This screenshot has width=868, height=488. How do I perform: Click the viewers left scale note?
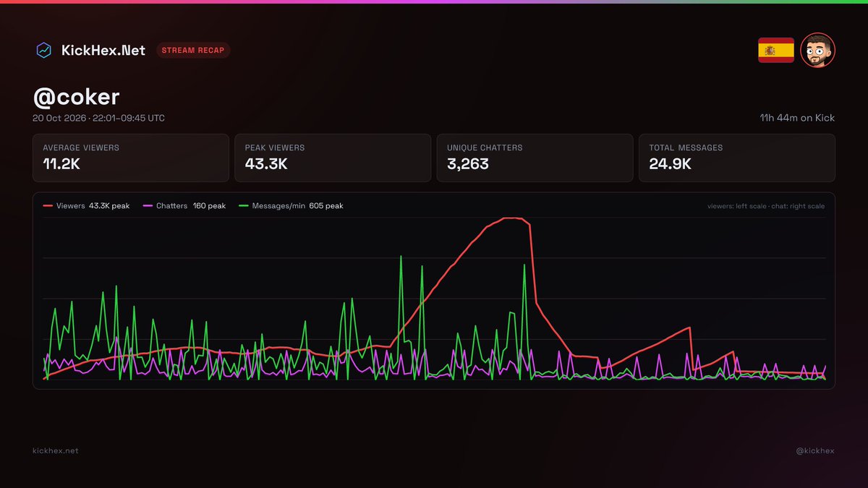point(766,206)
